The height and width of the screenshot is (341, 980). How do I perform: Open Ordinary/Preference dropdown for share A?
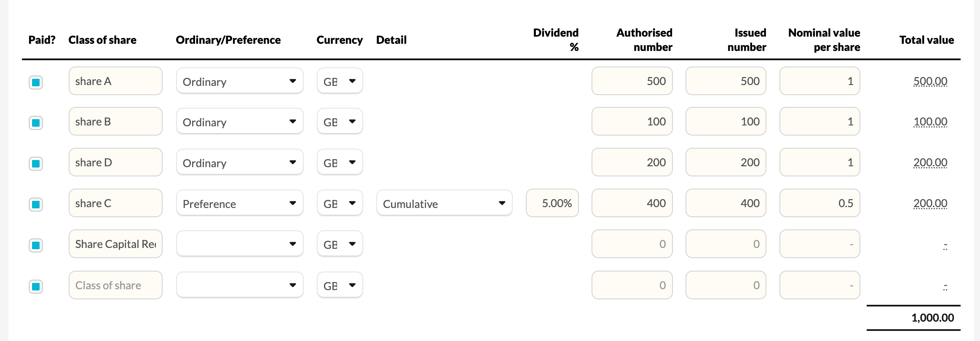(x=240, y=81)
